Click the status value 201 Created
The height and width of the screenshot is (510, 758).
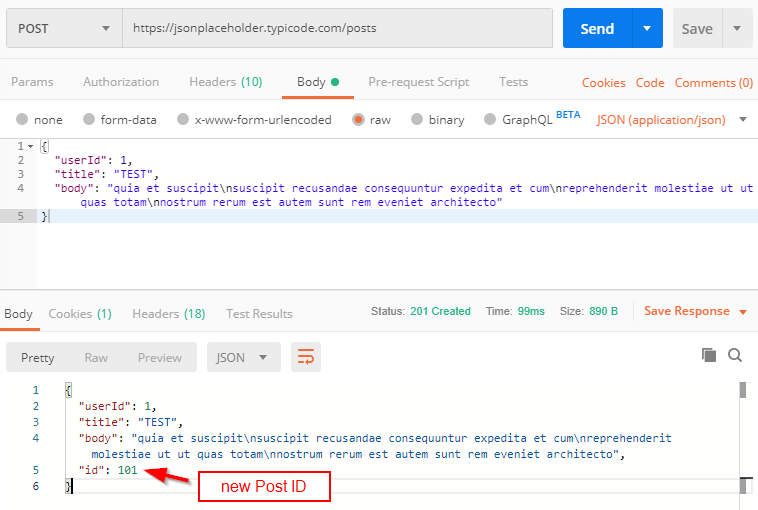point(440,311)
